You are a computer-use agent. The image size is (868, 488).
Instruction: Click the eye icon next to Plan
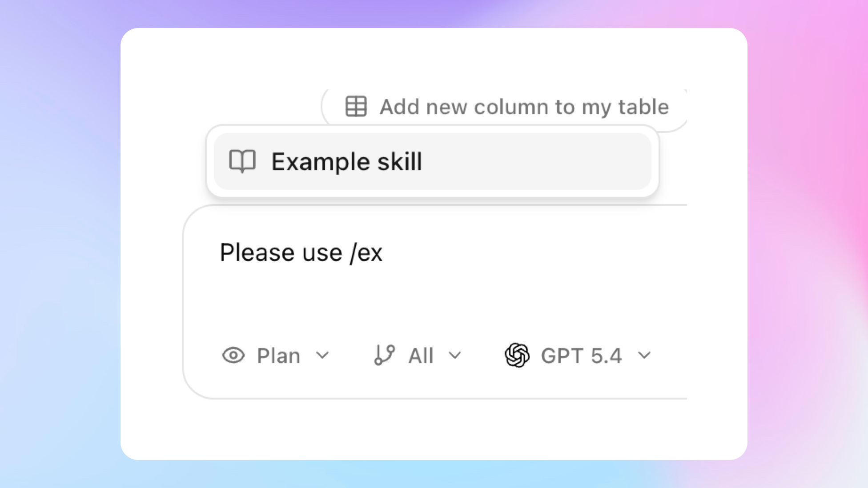tap(233, 356)
